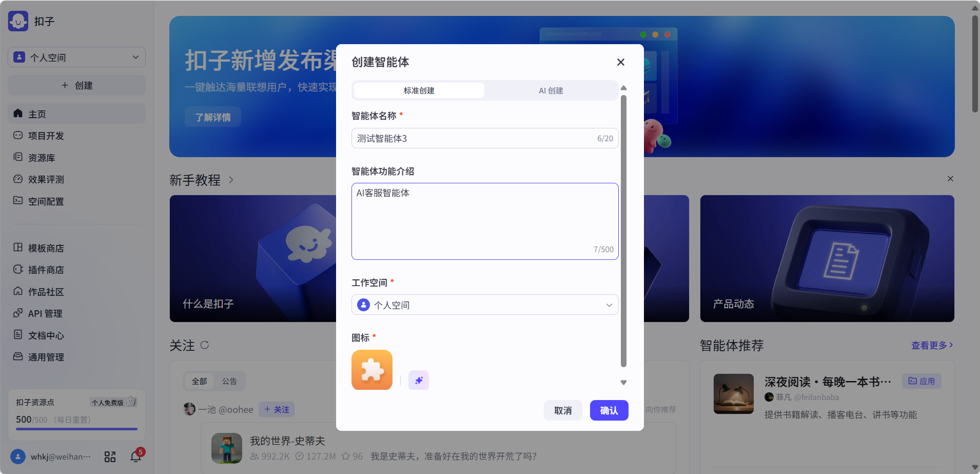Click the dialog's vertical scrollbar down arrow
Viewport: 980px width, 474px height.
pyautogui.click(x=623, y=383)
